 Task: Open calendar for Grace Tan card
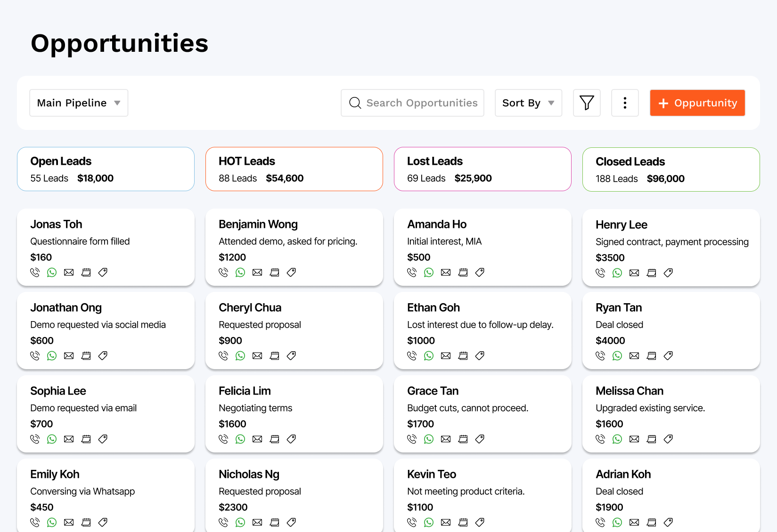click(x=463, y=439)
